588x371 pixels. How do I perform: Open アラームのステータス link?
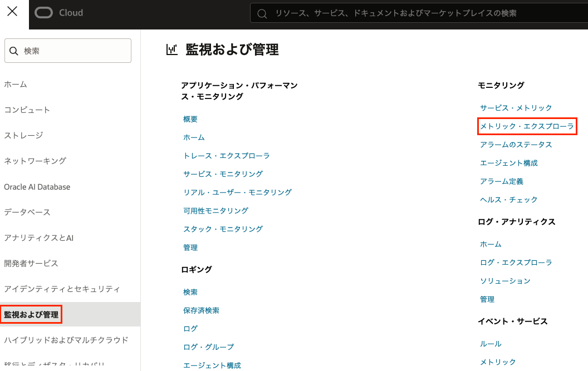[x=516, y=145]
